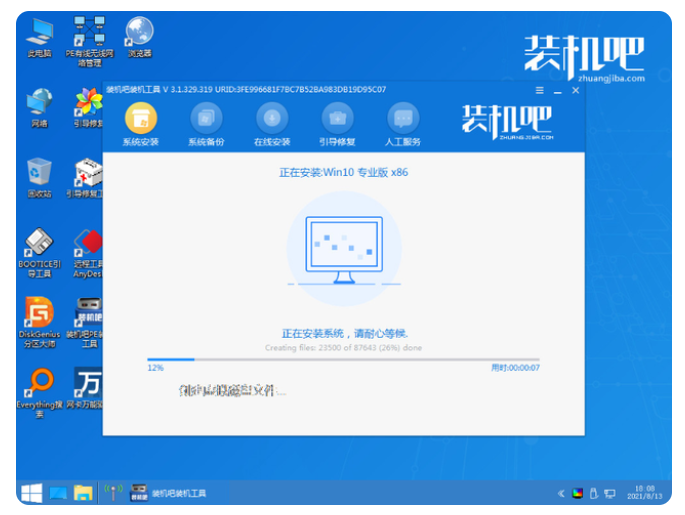
Task: Expand hidden system tray icons chevron
Action: point(560,493)
